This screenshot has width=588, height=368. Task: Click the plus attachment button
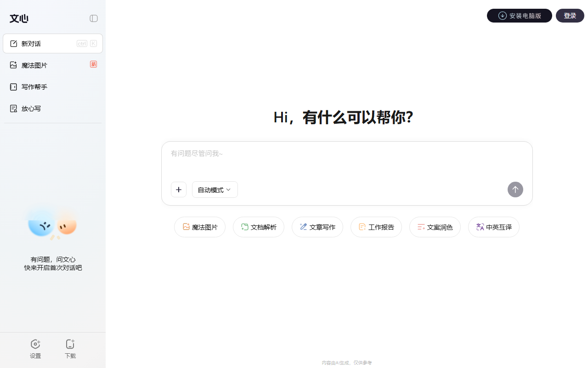click(x=179, y=190)
